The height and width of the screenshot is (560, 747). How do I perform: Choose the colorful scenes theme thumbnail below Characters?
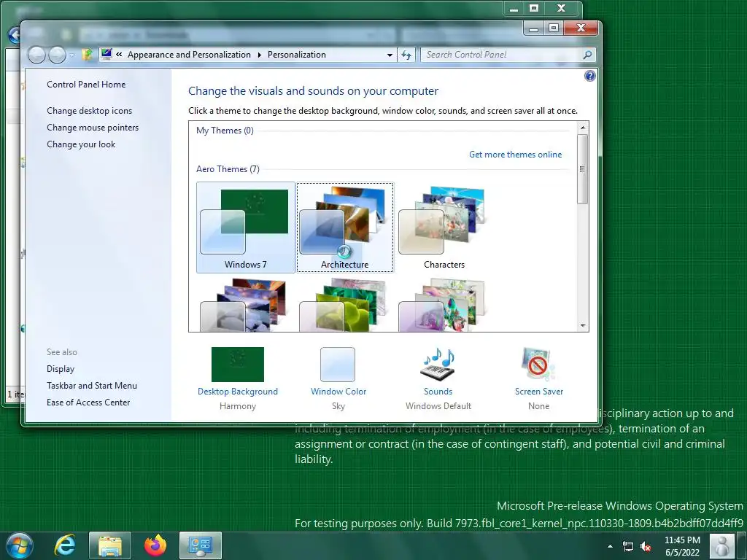coord(444,305)
